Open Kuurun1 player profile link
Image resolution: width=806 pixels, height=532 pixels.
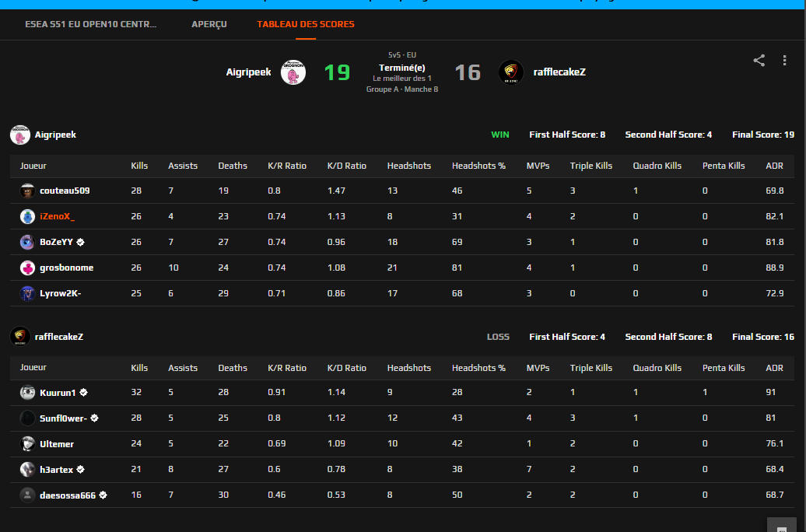[58, 393]
